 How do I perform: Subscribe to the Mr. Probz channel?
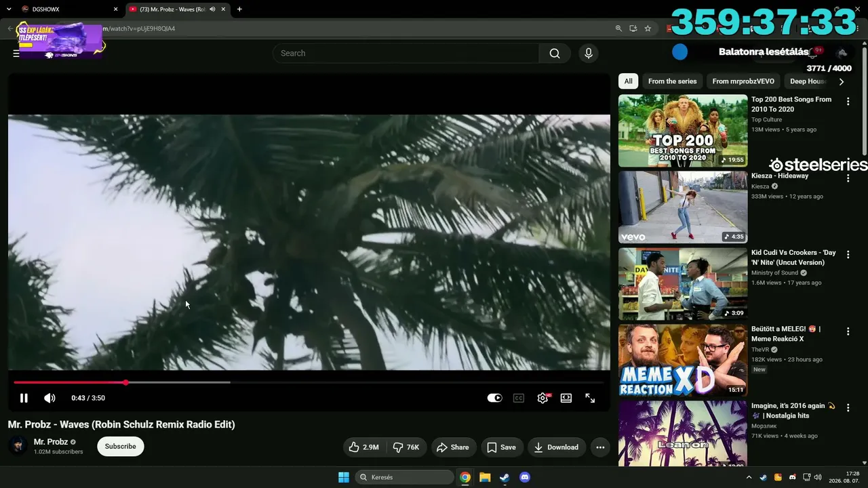(121, 447)
